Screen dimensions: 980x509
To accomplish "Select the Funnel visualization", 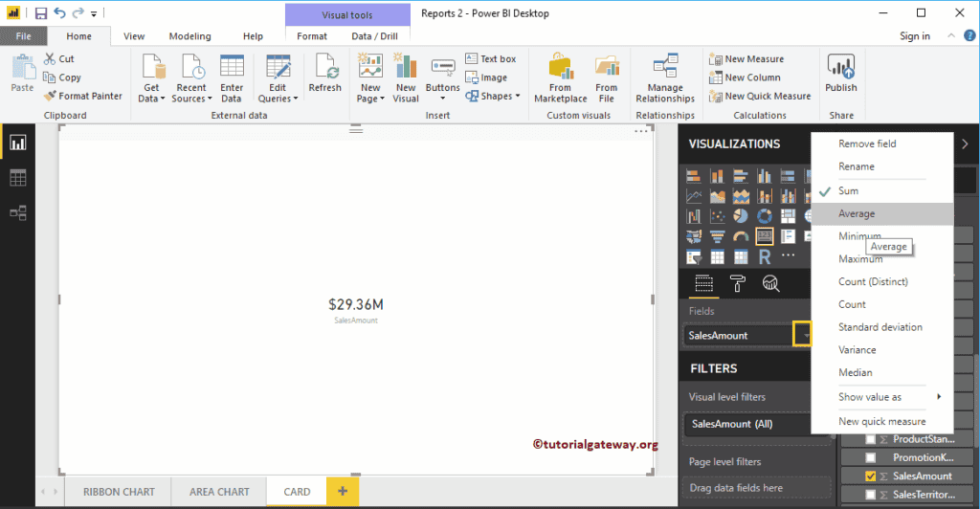I will pos(717,236).
